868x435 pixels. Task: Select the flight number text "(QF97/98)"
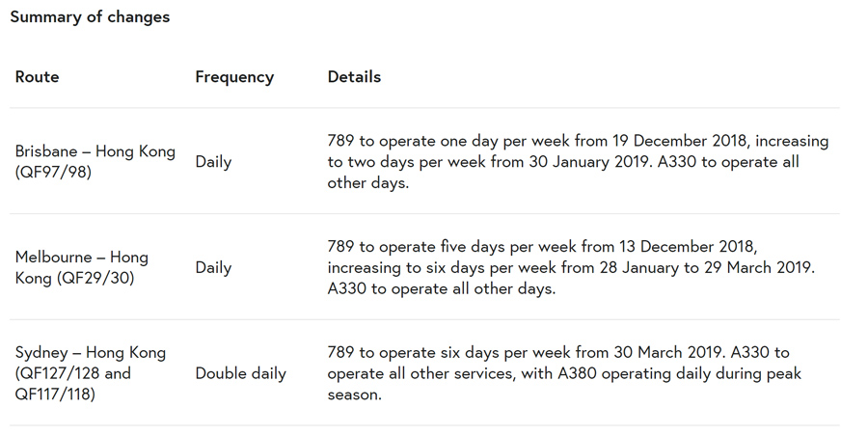53,173
